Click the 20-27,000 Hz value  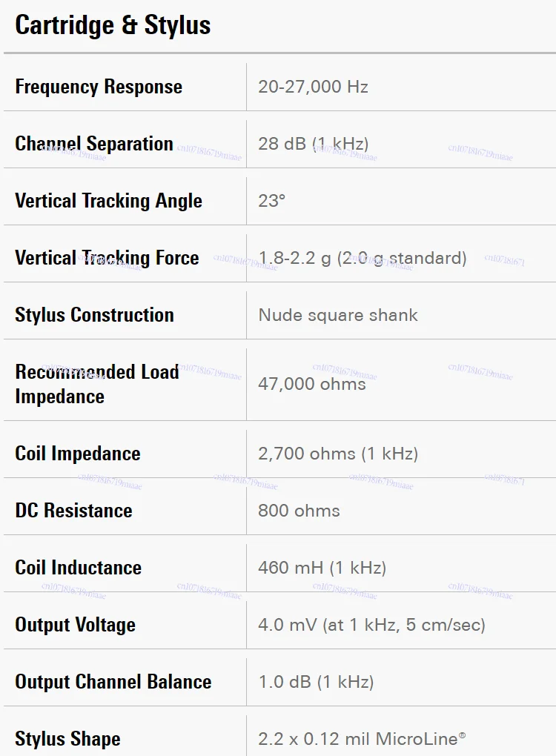click(x=313, y=87)
